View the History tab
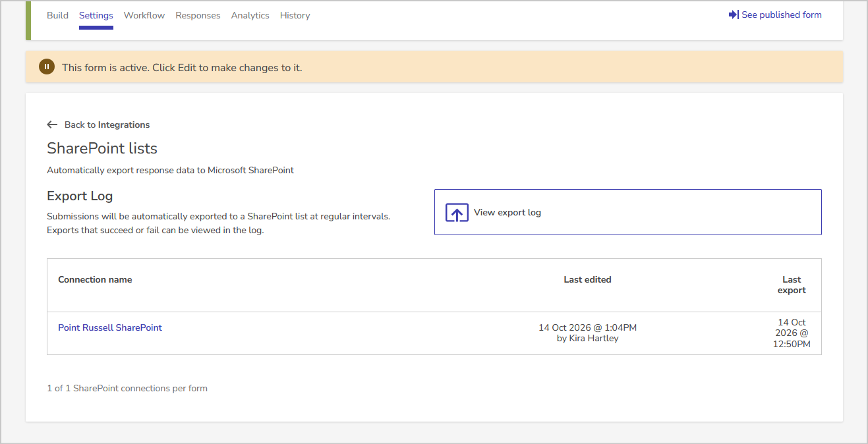 [295, 15]
